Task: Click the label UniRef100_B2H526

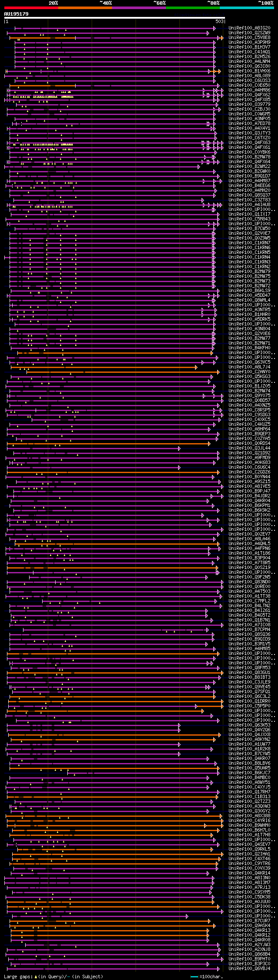Action: pos(249,56)
